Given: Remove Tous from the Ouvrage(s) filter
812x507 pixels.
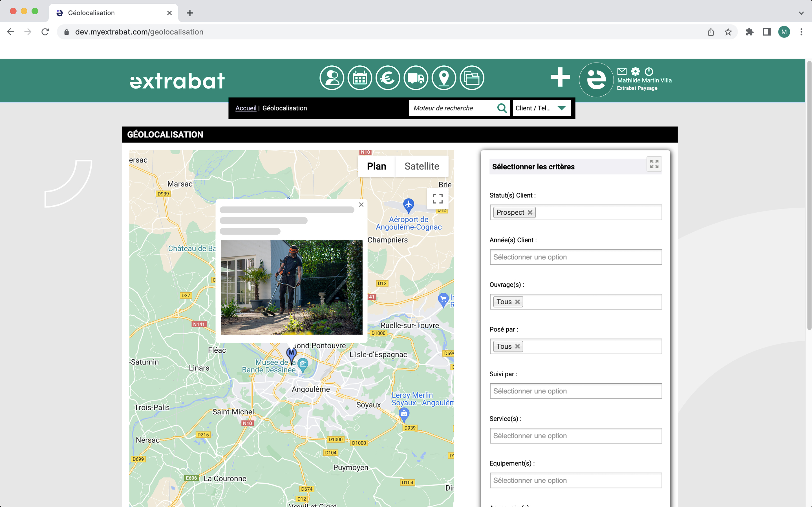Looking at the screenshot, I should point(517,301).
